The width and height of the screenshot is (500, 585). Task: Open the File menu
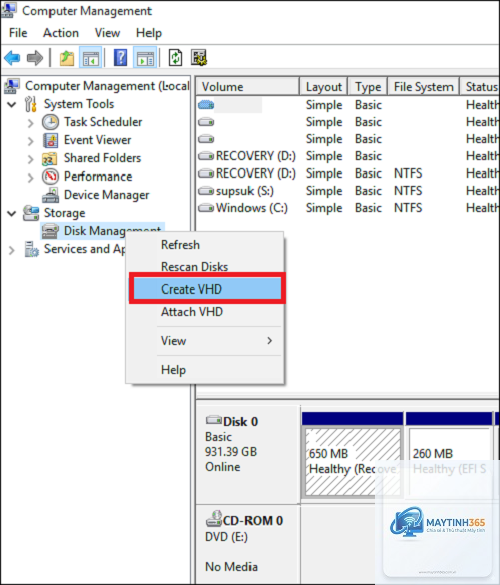[x=18, y=33]
